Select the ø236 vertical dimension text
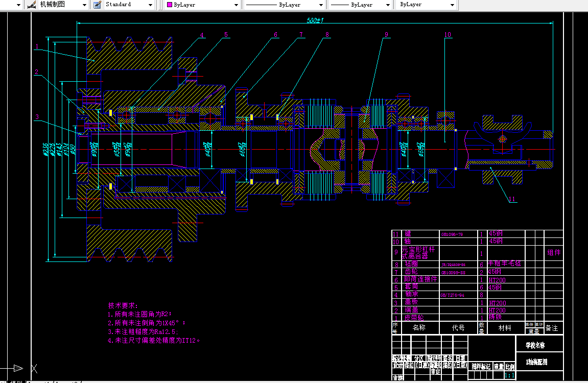This screenshot has height=383, width=588. [x=46, y=149]
